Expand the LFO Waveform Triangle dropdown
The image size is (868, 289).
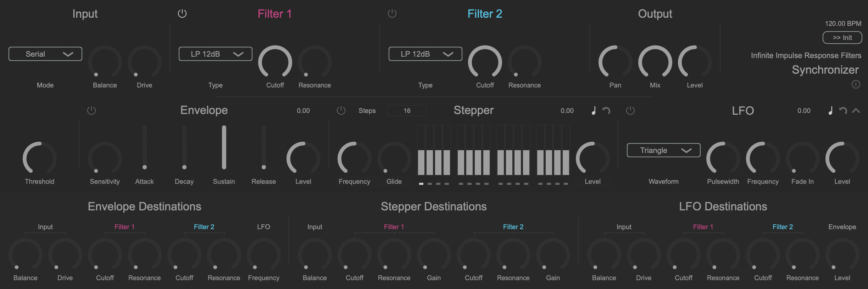[663, 150]
